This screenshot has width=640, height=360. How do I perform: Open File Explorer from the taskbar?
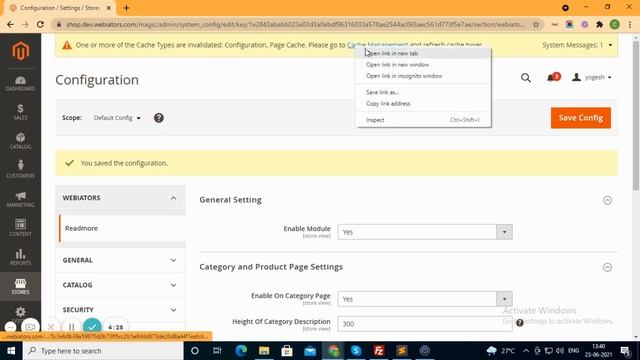[x=264, y=351]
